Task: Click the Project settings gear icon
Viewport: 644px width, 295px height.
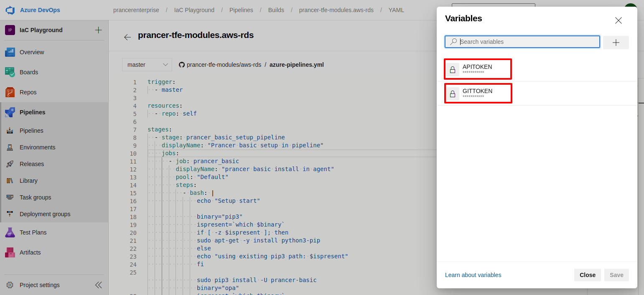Action: point(10,285)
